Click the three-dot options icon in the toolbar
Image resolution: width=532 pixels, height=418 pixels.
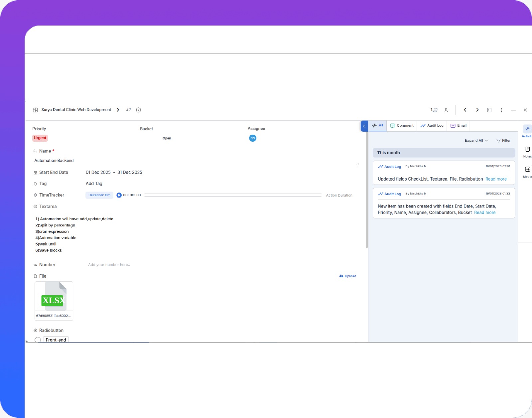pyautogui.click(x=501, y=110)
